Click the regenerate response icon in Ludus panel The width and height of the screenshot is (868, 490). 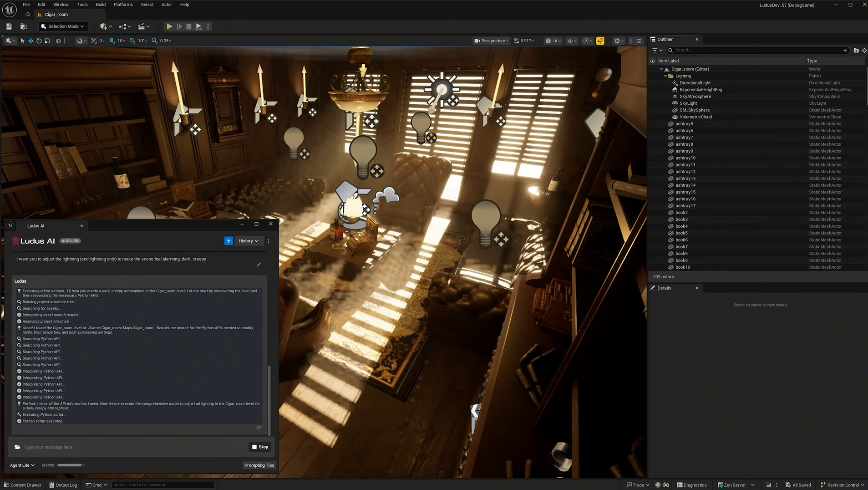pyautogui.click(x=259, y=428)
